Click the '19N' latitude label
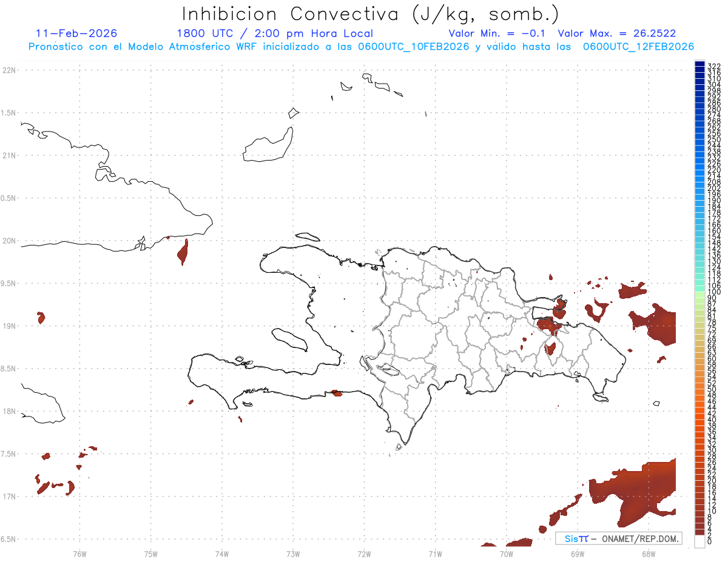Viewport: 728px width, 562px height. (8, 326)
